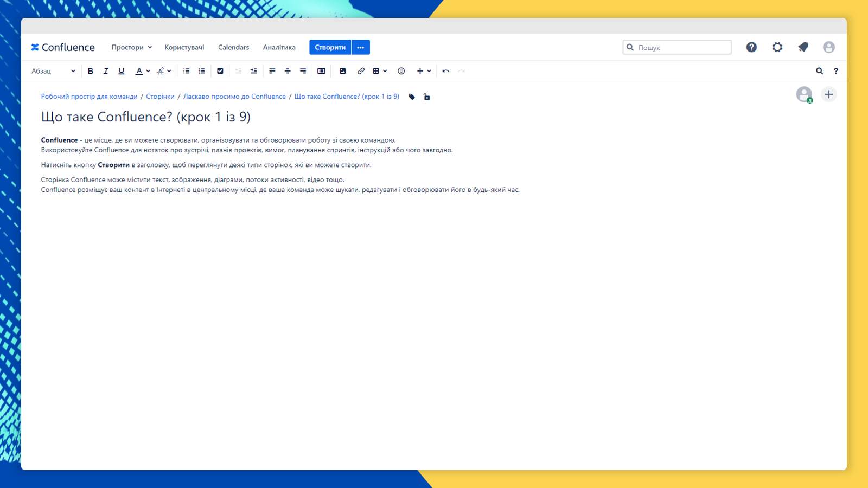Expand the table options dropdown arrow
This screenshot has height=488, width=868.
385,71
